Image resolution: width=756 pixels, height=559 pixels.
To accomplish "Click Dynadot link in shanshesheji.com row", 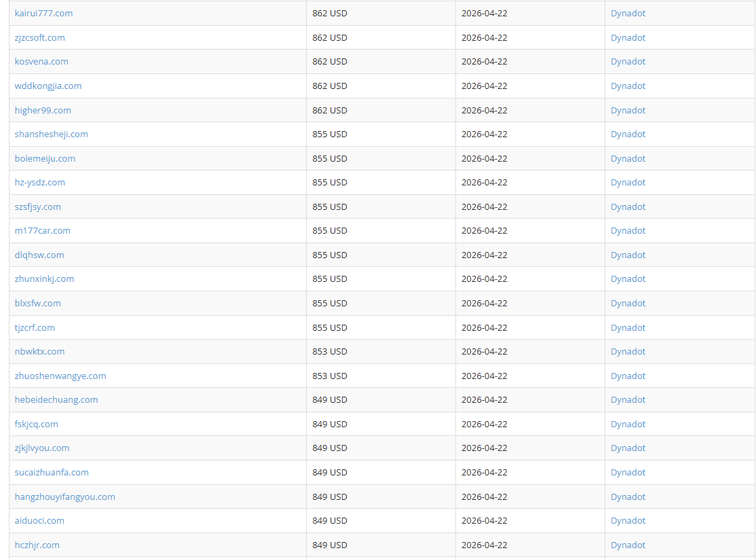I will coord(628,134).
